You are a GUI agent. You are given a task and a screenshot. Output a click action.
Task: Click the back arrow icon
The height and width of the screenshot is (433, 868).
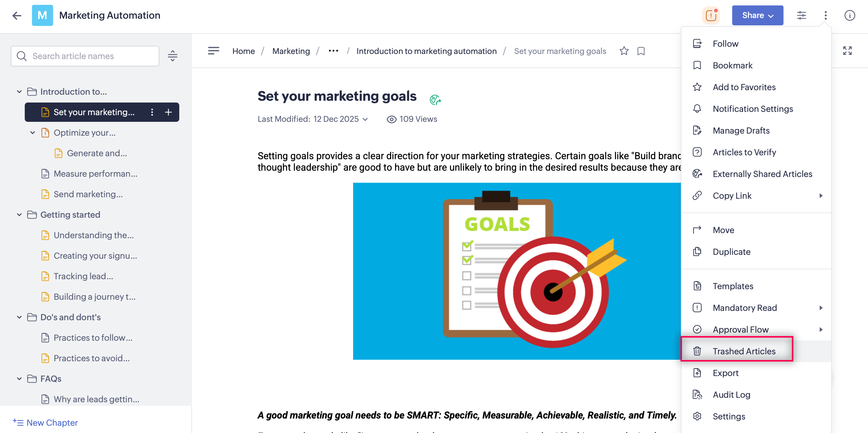(x=17, y=15)
